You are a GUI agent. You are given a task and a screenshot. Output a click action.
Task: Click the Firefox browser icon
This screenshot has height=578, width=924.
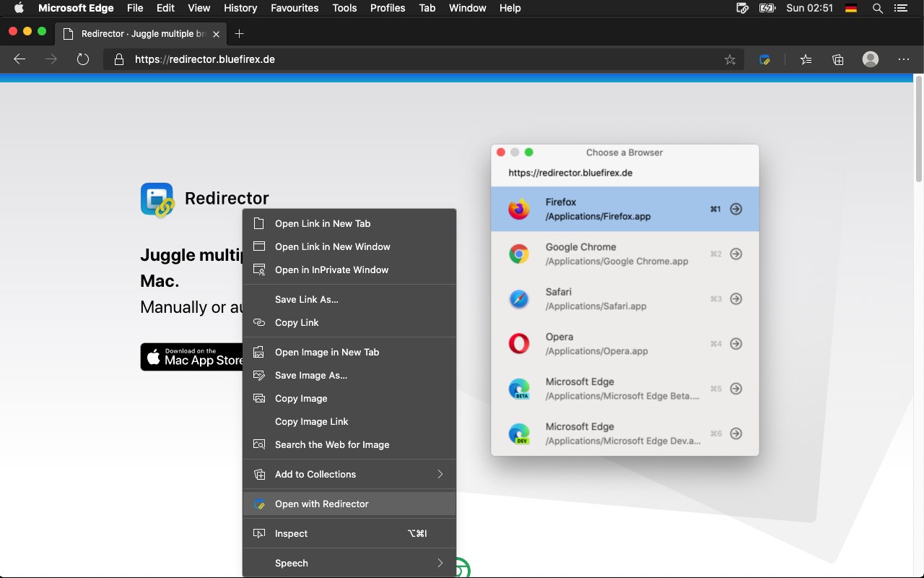(x=518, y=210)
